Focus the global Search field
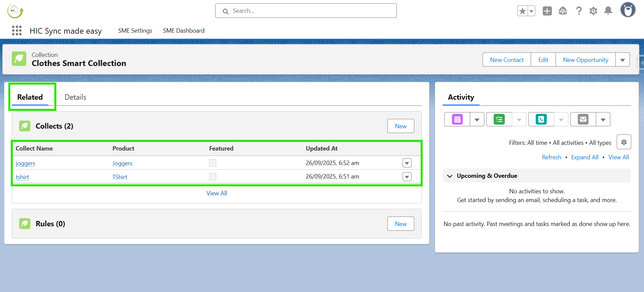 [306, 11]
